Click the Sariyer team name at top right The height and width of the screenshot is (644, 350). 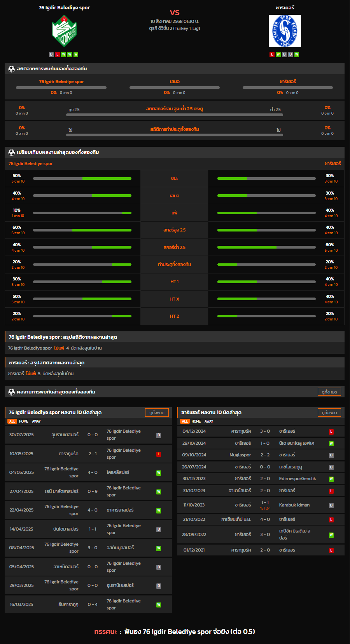[x=285, y=7]
